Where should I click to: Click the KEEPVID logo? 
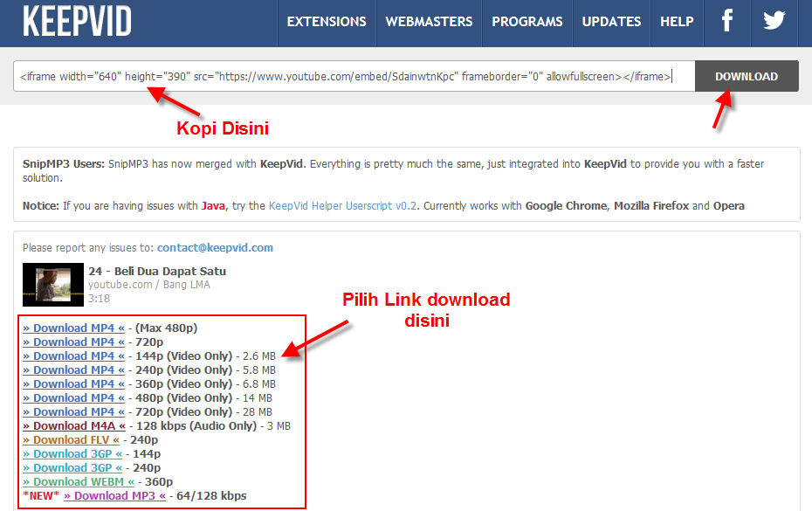pos(77,21)
